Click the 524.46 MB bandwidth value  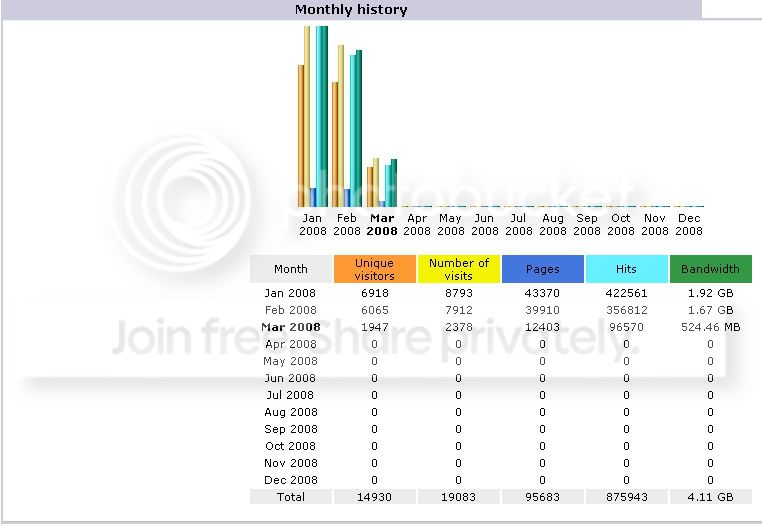pos(710,327)
